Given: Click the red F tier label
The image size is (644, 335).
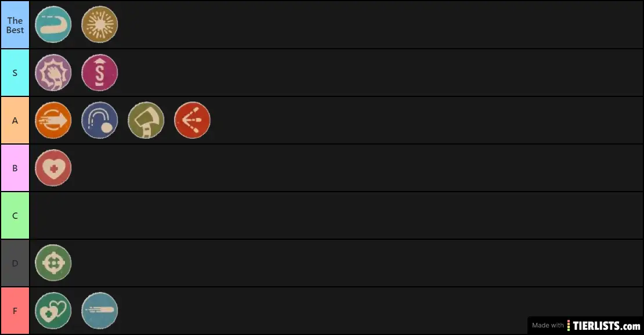Looking at the screenshot, I should pos(15,311).
